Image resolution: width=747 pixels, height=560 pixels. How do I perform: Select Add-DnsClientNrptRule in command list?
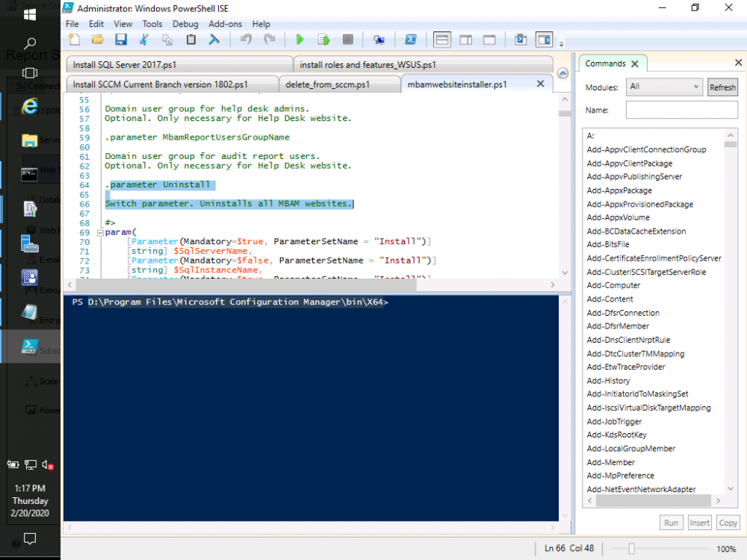tap(628, 340)
